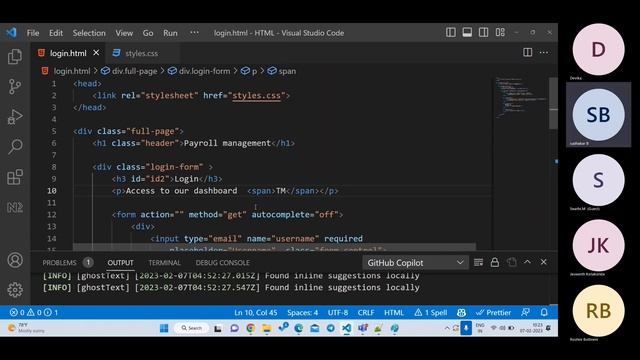
Task: Toggle the secondary side bar layout icon
Action: click(483, 32)
